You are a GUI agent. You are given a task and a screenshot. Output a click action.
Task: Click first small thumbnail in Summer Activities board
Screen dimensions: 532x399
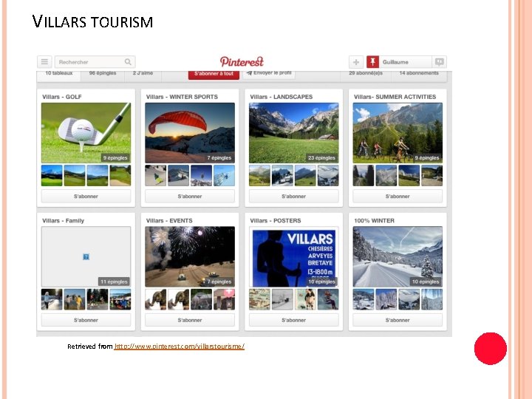pos(364,175)
